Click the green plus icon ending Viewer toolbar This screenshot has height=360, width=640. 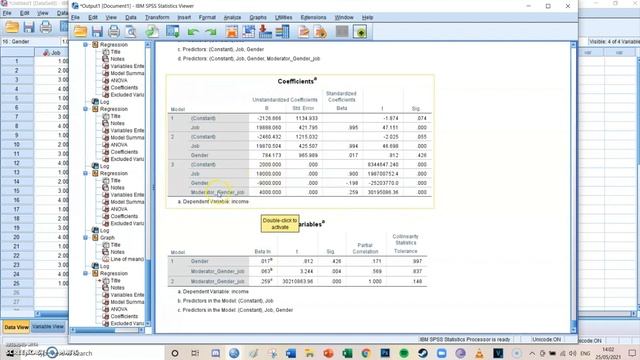[360, 31]
